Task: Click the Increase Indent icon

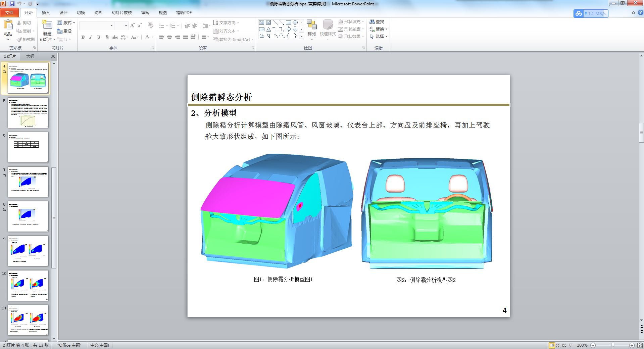Action: 195,26
